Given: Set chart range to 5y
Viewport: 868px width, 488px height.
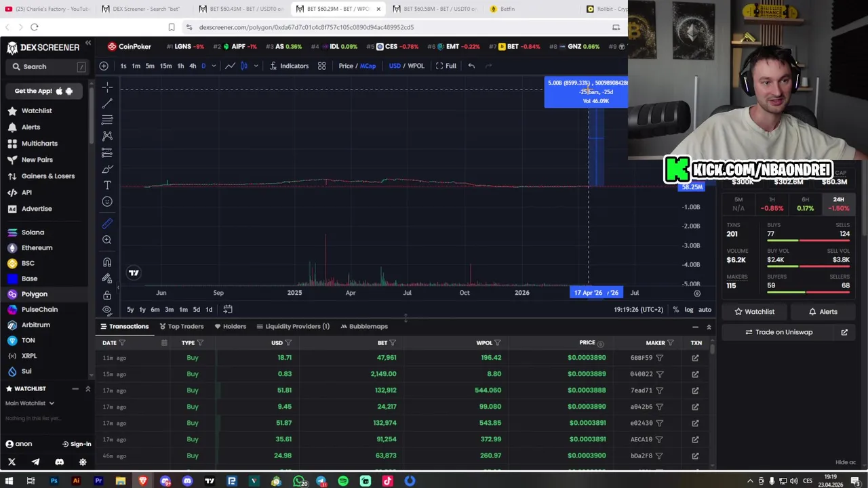Looking at the screenshot, I should pyautogui.click(x=130, y=310).
